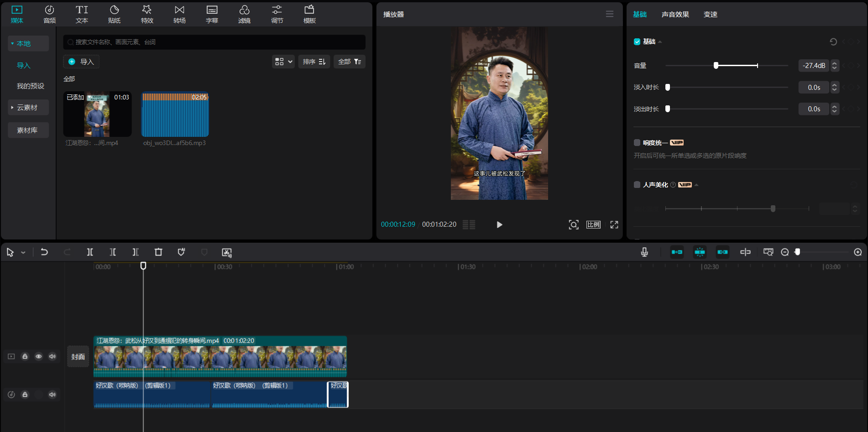This screenshot has width=868, height=432.
Task: Select the obj_wo3DI mp3 audio thumbnail
Action: point(175,114)
